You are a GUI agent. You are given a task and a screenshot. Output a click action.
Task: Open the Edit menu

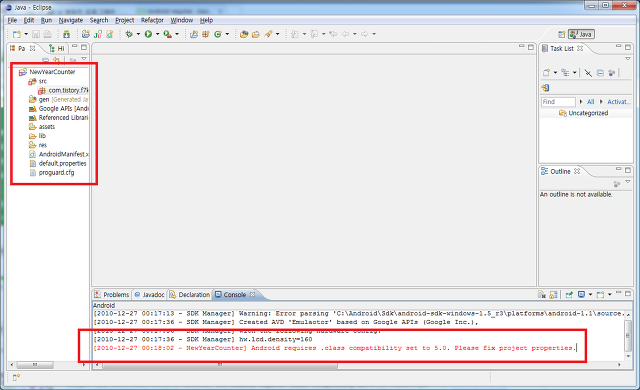tap(29, 20)
